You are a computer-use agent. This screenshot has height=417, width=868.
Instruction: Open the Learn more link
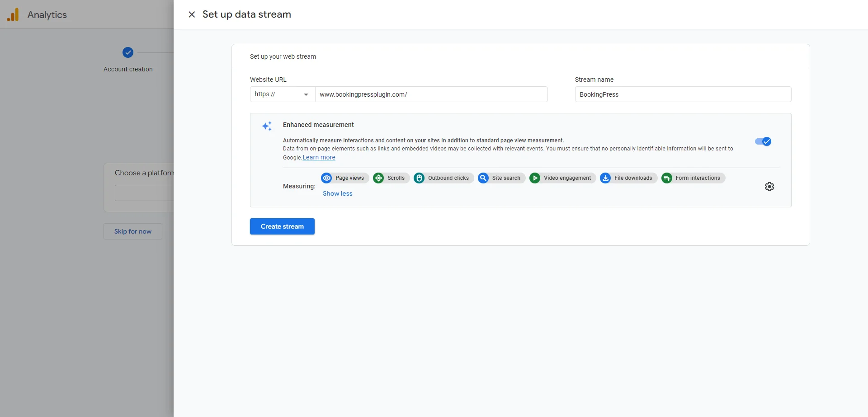(x=319, y=157)
